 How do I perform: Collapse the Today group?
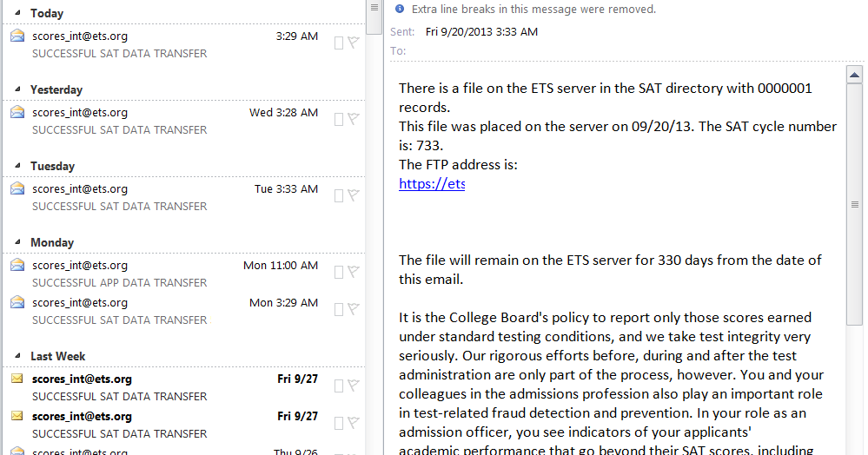tap(17, 14)
